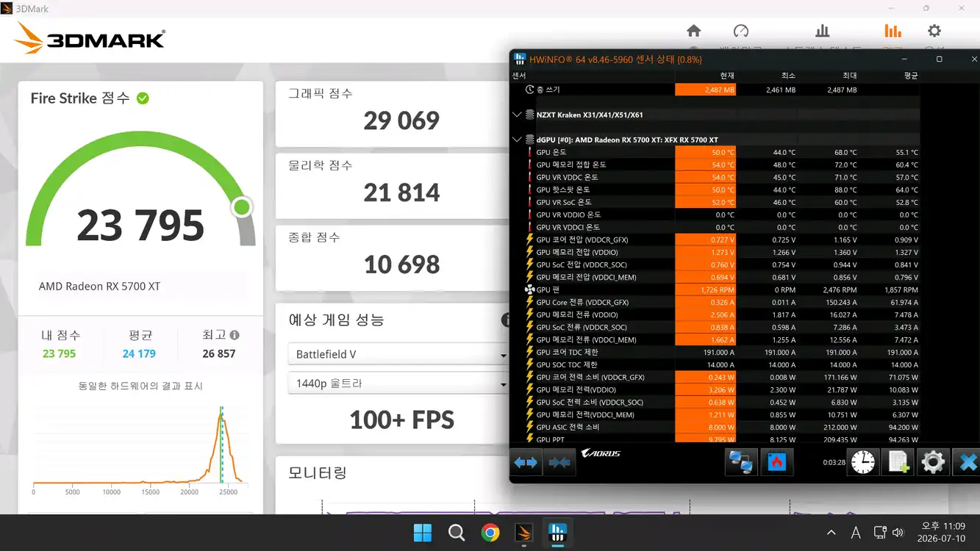Switch to 3DMark via taskbar icon
The image size is (980, 551).
pos(524,533)
